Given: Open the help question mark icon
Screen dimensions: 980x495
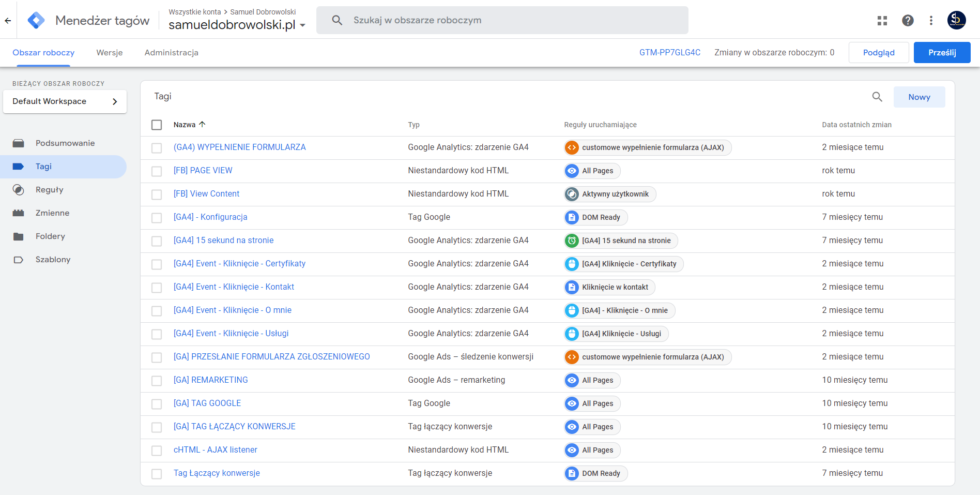Looking at the screenshot, I should tap(908, 20).
